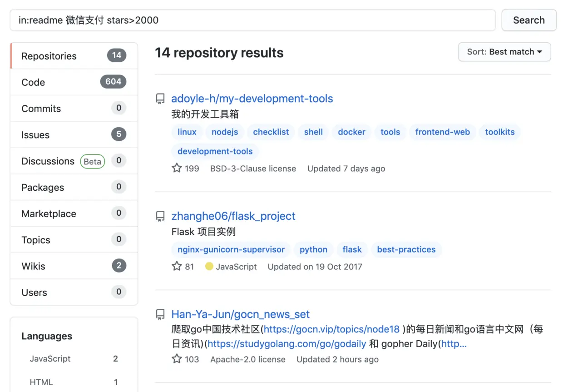Open zhanghe06/flask_project repository
The height and width of the screenshot is (392, 563).
click(x=233, y=216)
